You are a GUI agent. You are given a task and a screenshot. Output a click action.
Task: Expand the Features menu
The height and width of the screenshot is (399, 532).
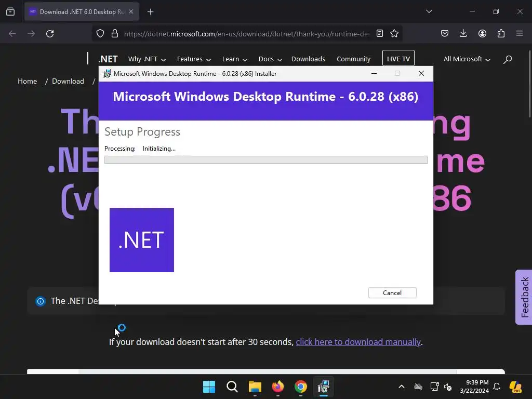[x=194, y=59]
